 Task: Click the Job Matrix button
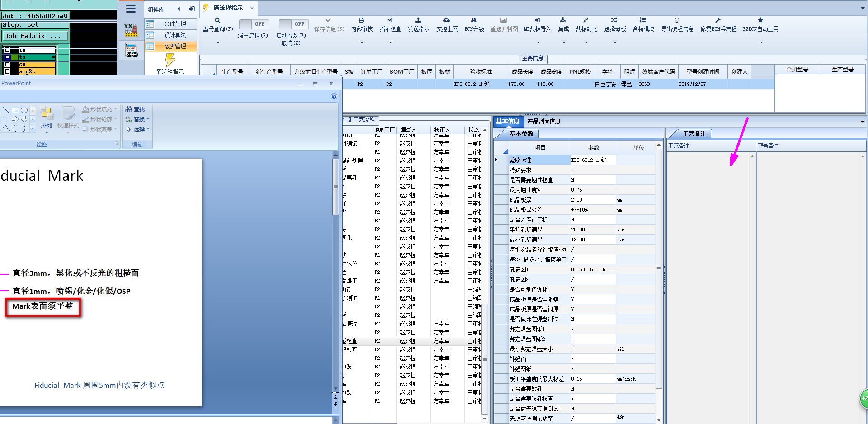tap(35, 36)
